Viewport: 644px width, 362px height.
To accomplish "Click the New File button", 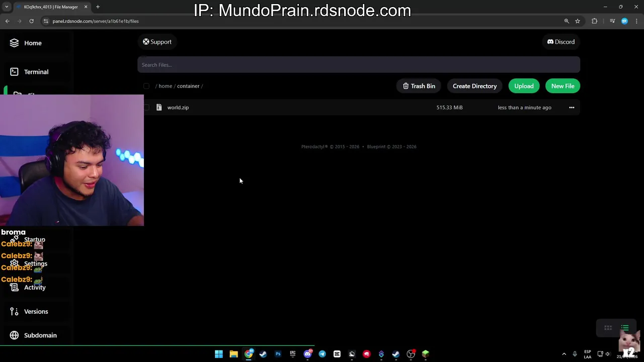I will click(x=562, y=86).
